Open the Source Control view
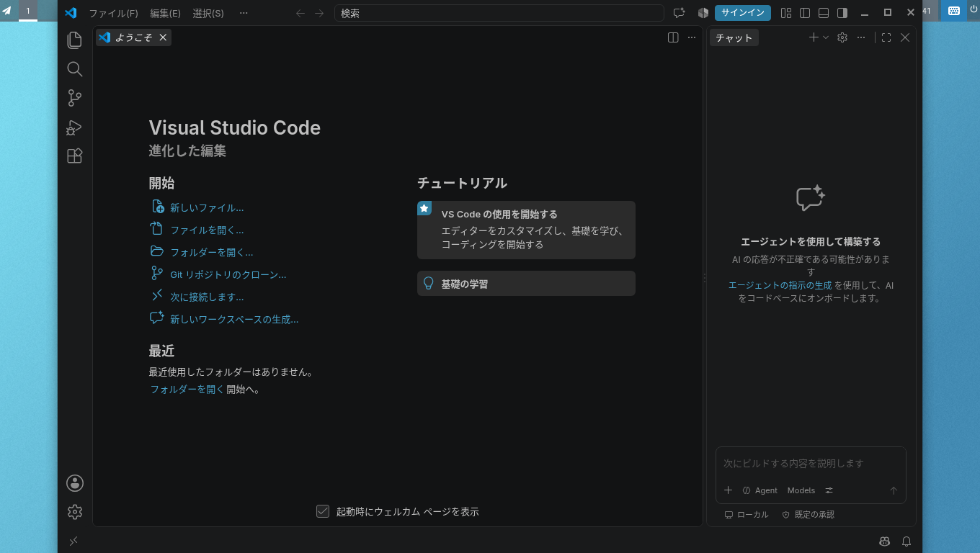980x553 pixels. 75,98
